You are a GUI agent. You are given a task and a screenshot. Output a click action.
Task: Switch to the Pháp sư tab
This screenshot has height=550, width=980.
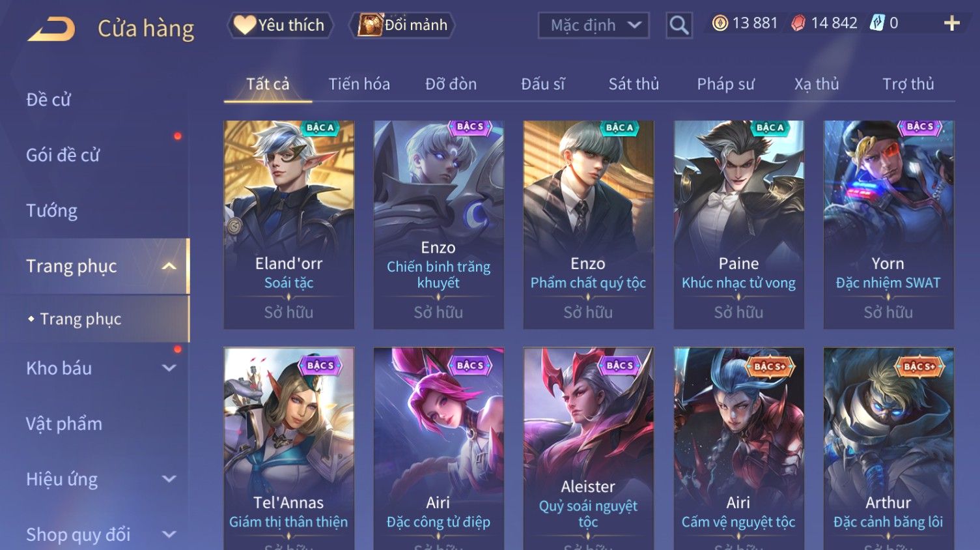click(x=725, y=84)
